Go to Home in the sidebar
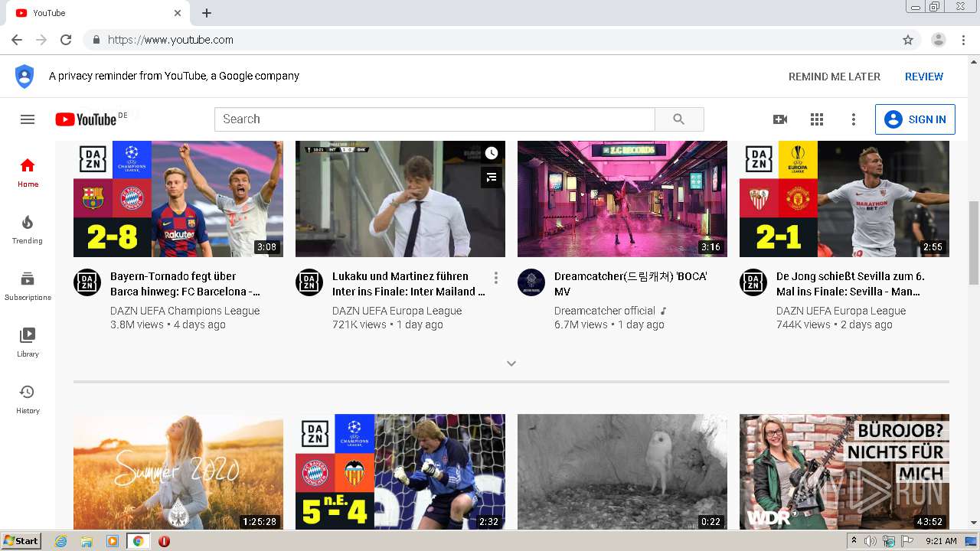Screen dimensions: 980x551 point(28,173)
